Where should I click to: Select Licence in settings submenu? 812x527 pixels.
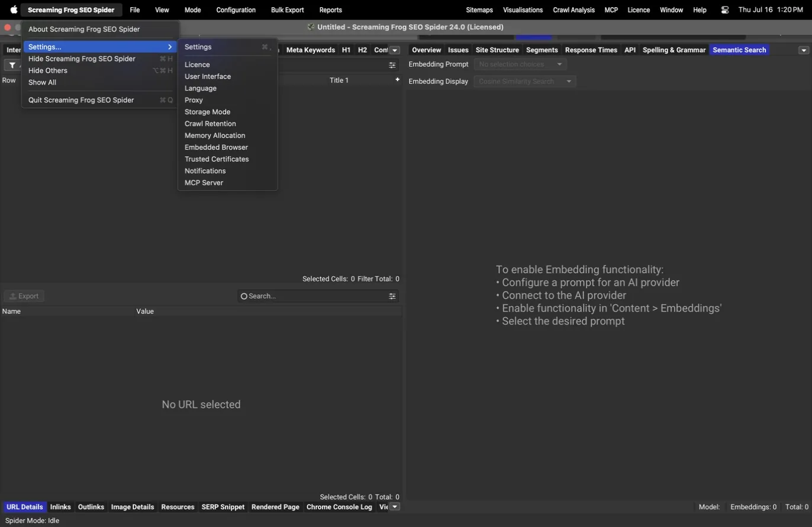pos(228,64)
